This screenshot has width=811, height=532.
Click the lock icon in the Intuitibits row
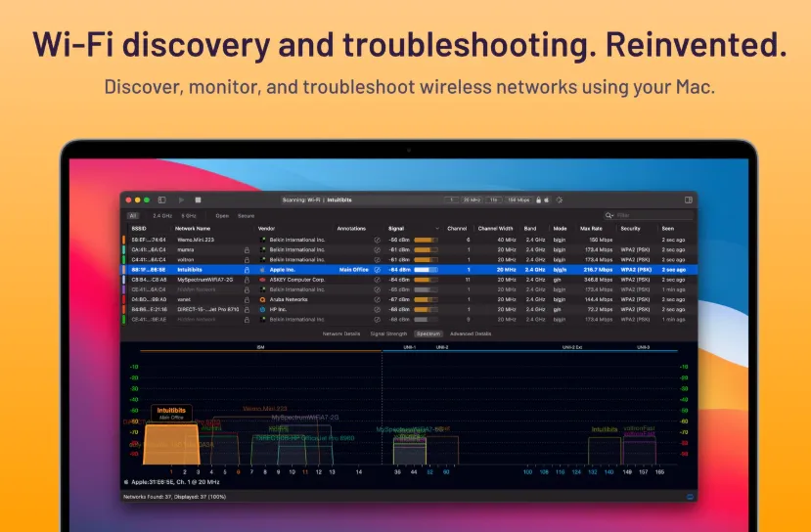coord(247,270)
